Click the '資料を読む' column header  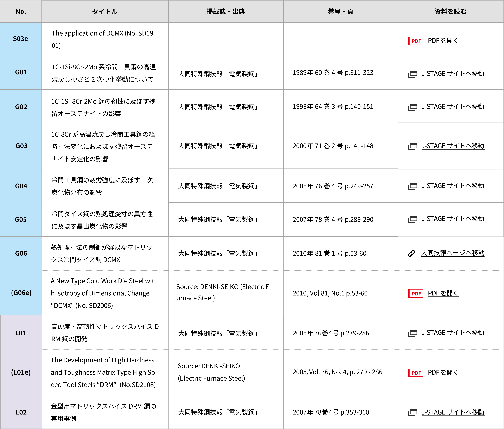(x=451, y=11)
